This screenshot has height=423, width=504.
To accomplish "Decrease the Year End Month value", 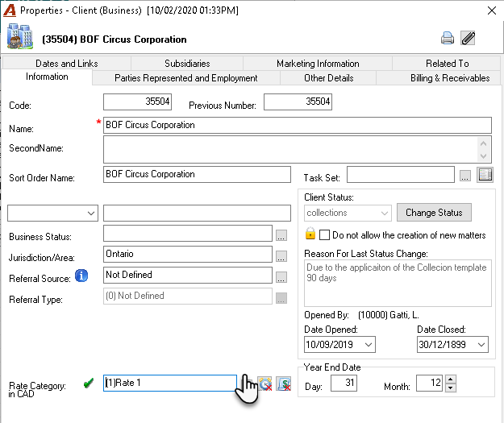I will tap(450, 388).
